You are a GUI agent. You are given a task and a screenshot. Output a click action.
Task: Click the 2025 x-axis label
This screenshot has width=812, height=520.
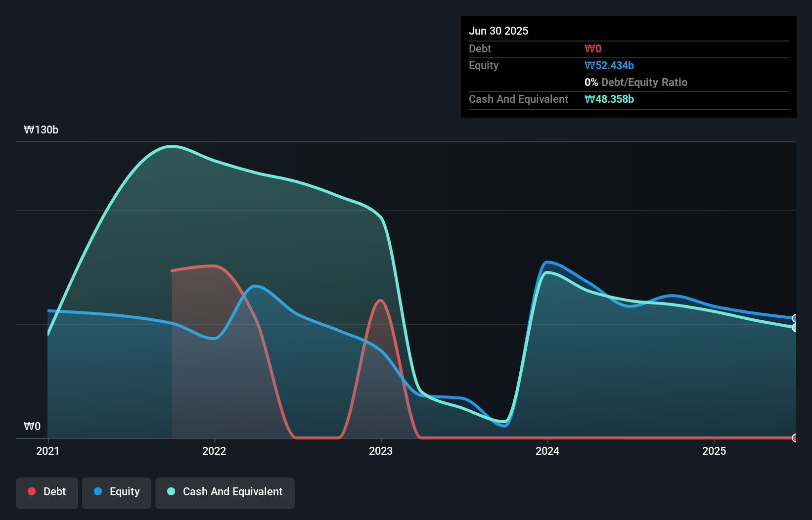[x=714, y=451]
